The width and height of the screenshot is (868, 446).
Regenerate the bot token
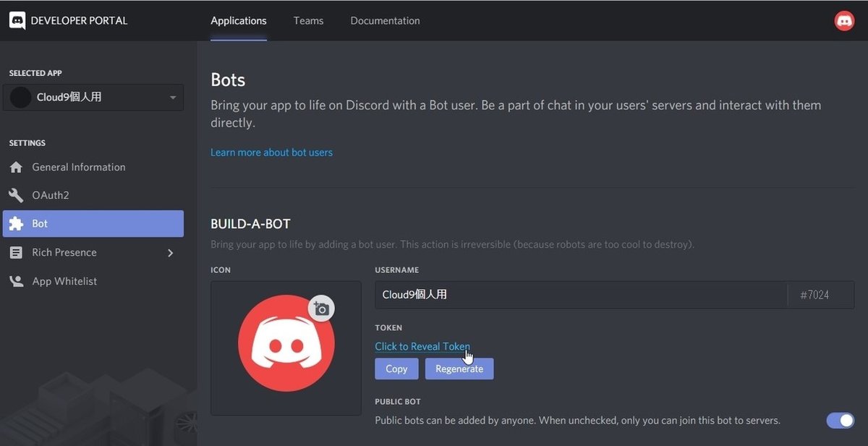click(459, 369)
